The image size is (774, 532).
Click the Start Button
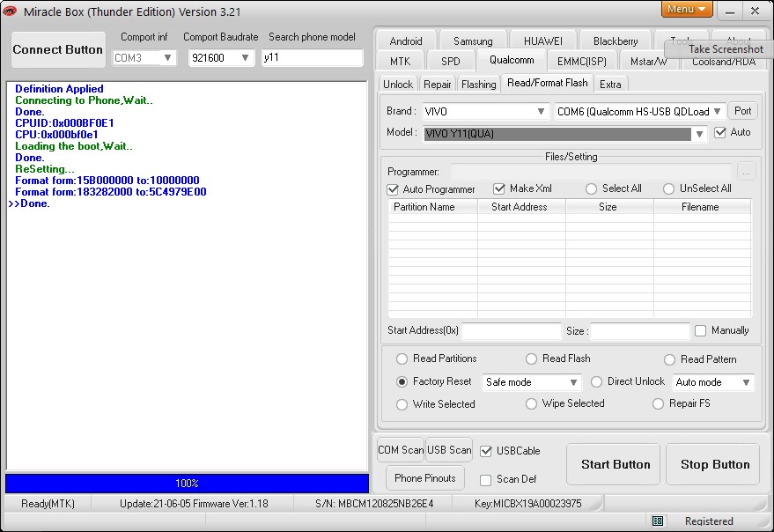[x=613, y=464]
